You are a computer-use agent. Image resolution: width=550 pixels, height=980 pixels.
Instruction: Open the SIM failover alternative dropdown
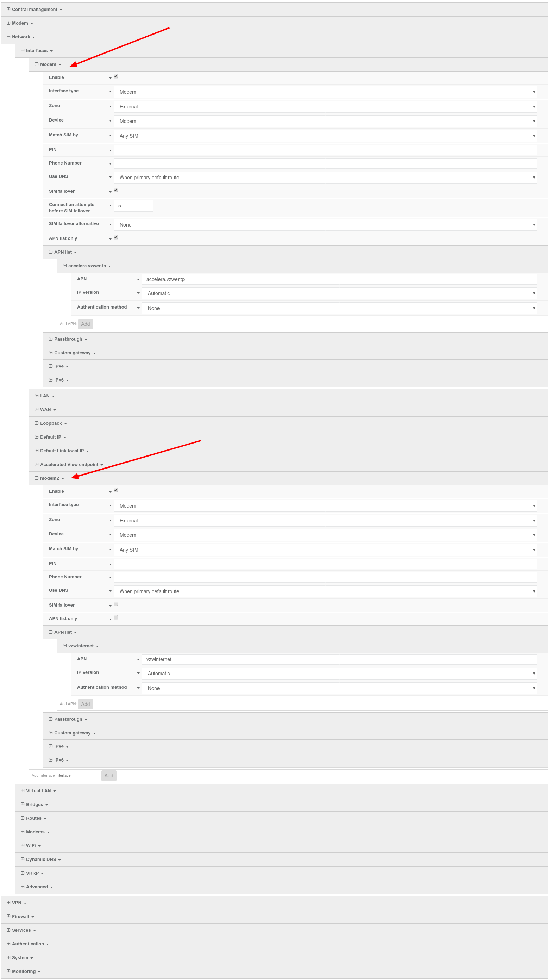coord(325,225)
